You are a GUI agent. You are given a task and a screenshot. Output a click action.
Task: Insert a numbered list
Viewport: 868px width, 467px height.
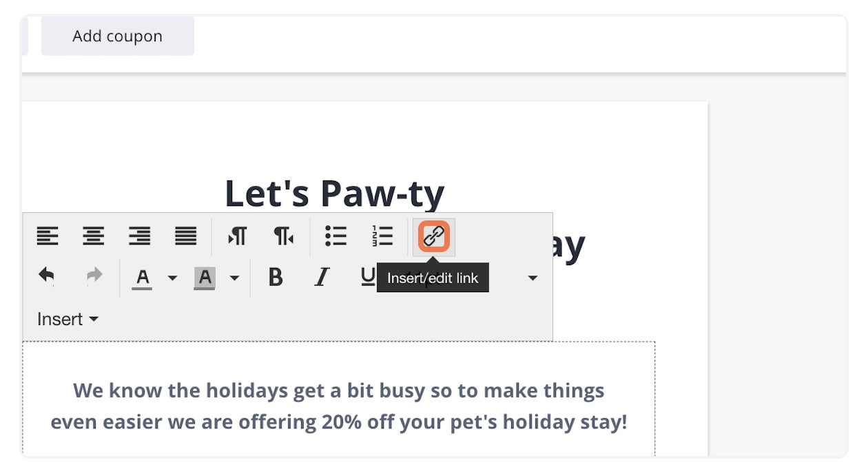point(382,236)
